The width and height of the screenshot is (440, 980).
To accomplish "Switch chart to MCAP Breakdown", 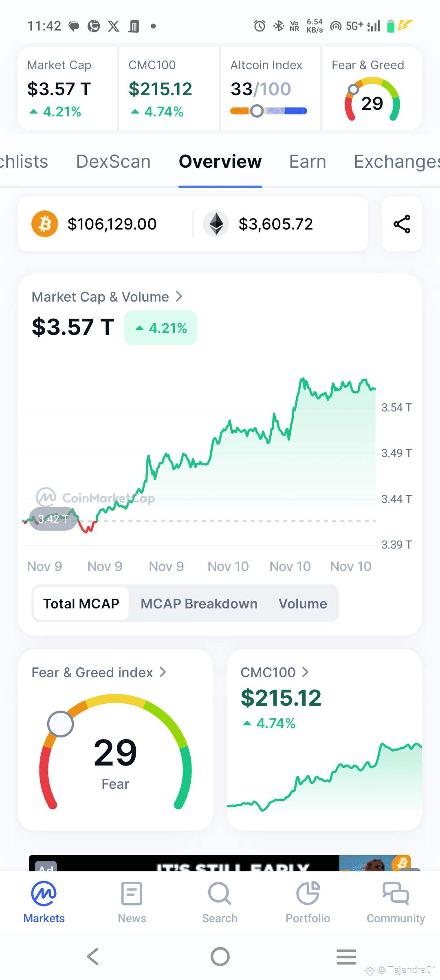I will pos(199,604).
